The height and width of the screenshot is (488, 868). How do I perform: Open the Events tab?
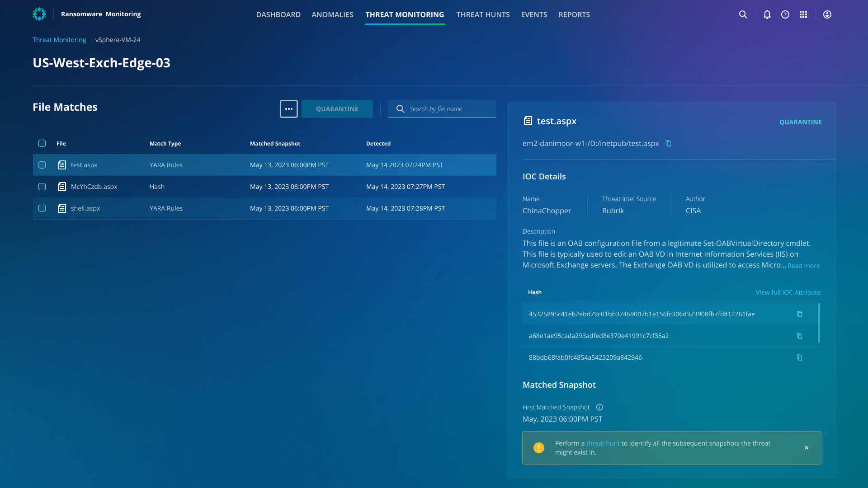tap(534, 14)
